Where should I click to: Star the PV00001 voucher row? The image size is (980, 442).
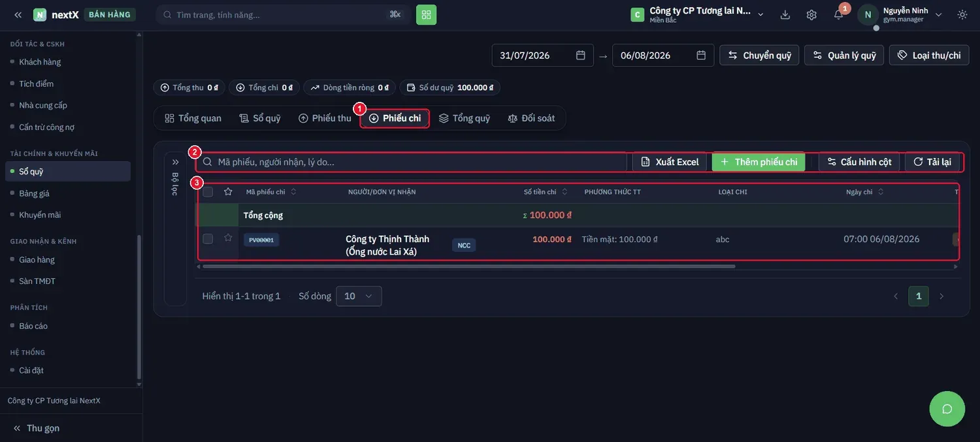228,238
